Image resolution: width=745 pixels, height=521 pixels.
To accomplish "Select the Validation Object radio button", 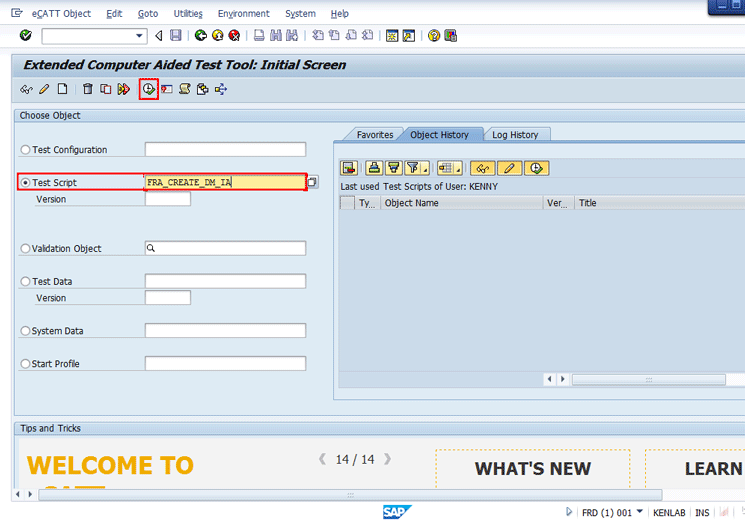I will point(26,248).
